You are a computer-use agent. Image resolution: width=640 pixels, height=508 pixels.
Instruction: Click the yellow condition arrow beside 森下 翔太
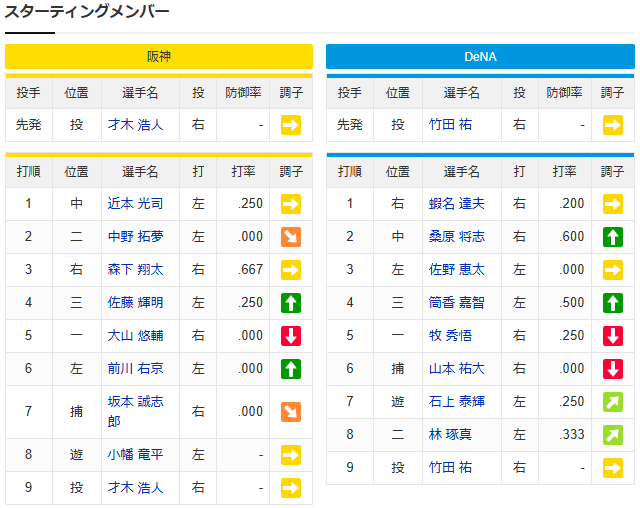291,270
